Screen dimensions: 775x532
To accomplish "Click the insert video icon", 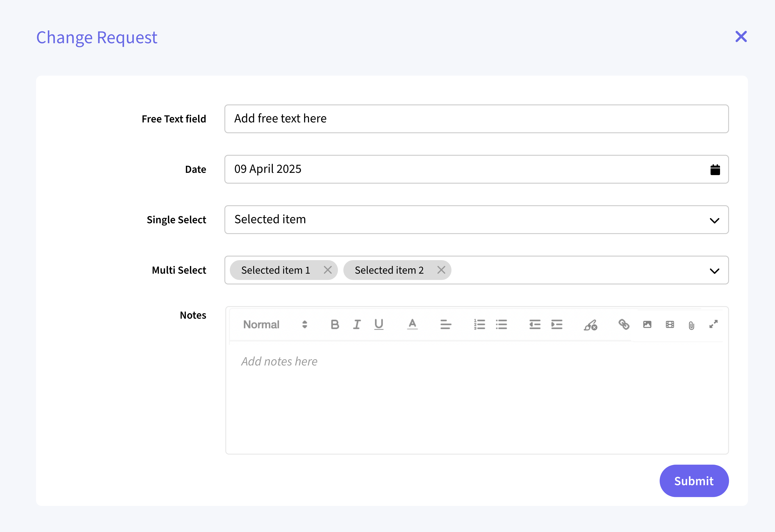I will pos(670,324).
